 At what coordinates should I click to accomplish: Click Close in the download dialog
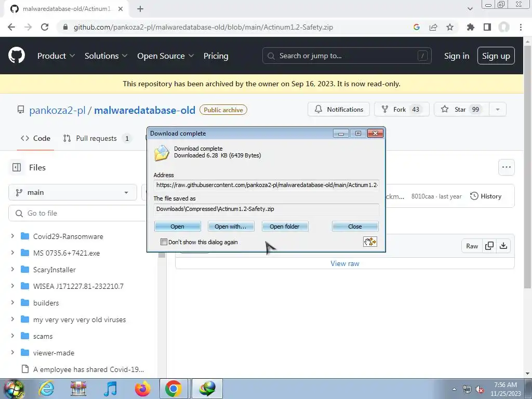tap(355, 227)
